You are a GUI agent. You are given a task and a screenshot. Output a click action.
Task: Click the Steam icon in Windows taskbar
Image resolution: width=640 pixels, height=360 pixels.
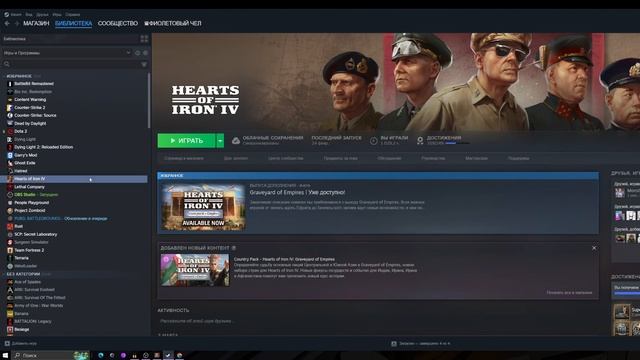point(168,355)
